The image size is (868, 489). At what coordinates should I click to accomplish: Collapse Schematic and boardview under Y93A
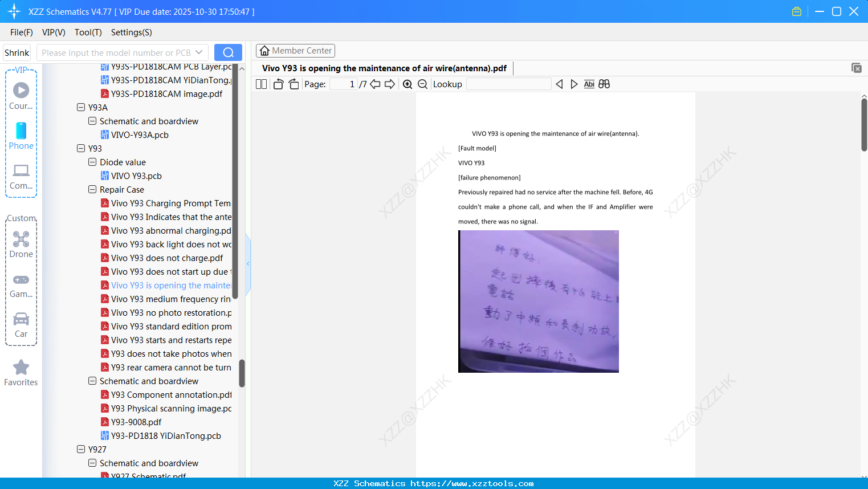tap(92, 121)
